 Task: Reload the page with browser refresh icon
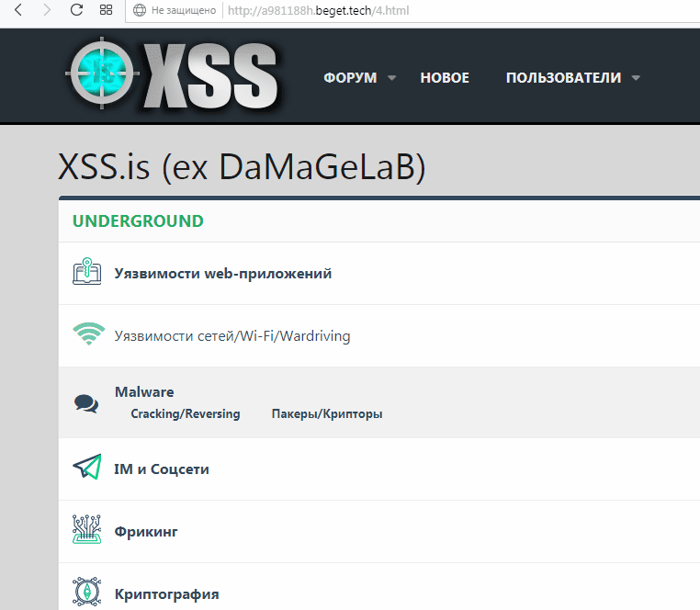[x=77, y=10]
